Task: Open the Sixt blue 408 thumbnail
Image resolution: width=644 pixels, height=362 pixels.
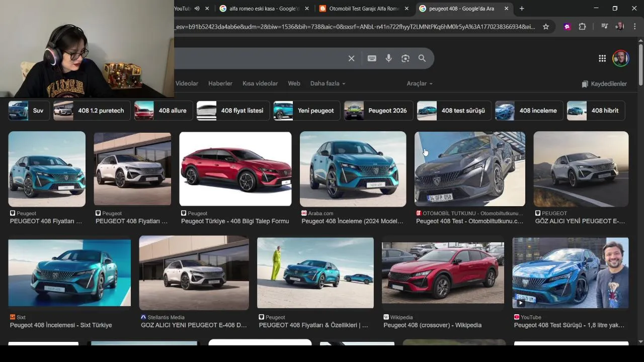Action: tap(69, 273)
